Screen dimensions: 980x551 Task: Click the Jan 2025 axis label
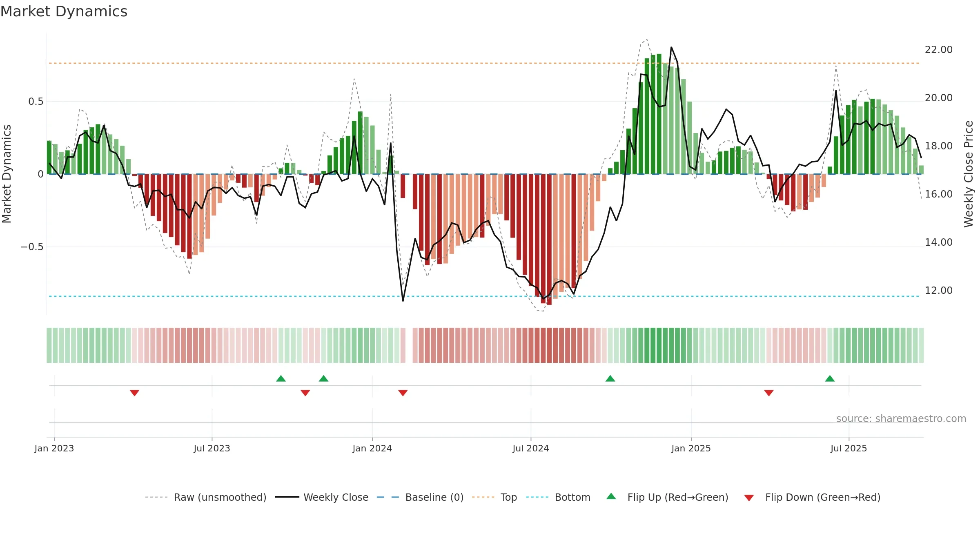coord(691,448)
